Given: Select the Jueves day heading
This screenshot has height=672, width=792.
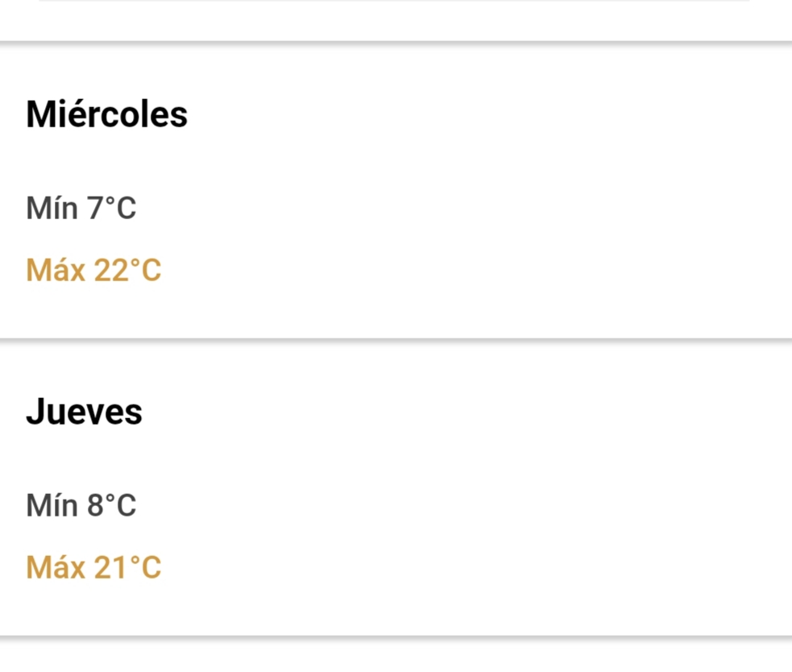Looking at the screenshot, I should tap(84, 412).
